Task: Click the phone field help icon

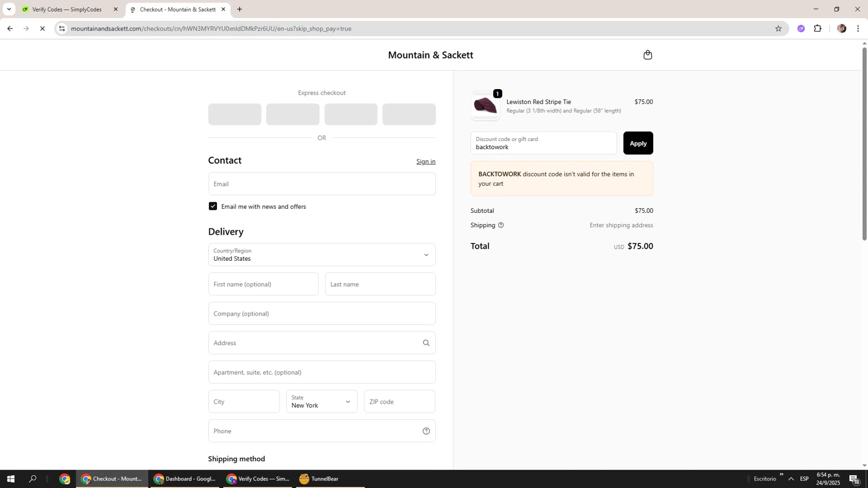Action: pyautogui.click(x=426, y=431)
